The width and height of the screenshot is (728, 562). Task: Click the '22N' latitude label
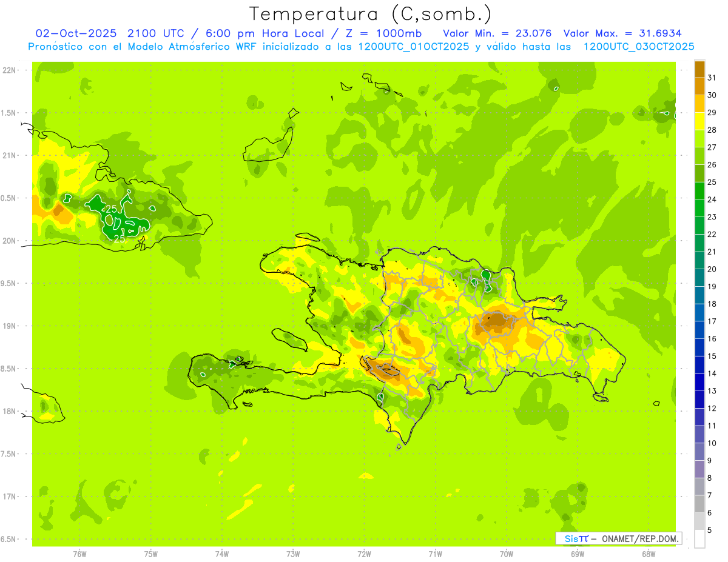tap(10, 70)
